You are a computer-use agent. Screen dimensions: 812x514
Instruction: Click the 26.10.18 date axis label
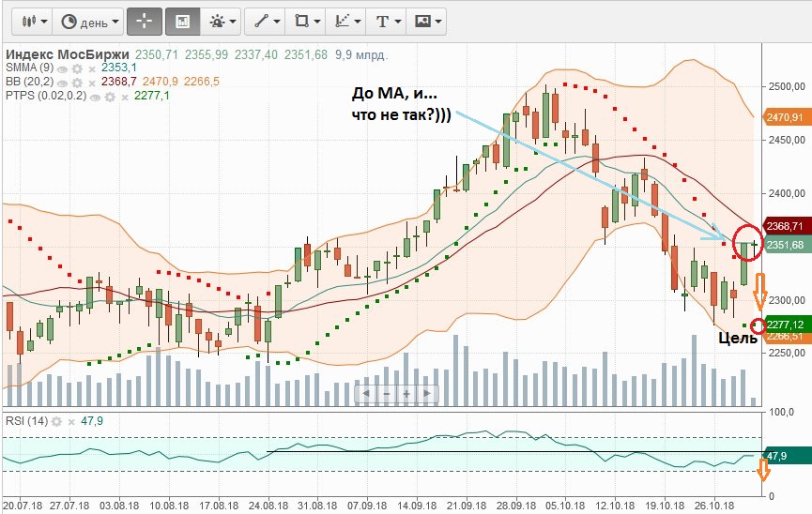coord(714,506)
